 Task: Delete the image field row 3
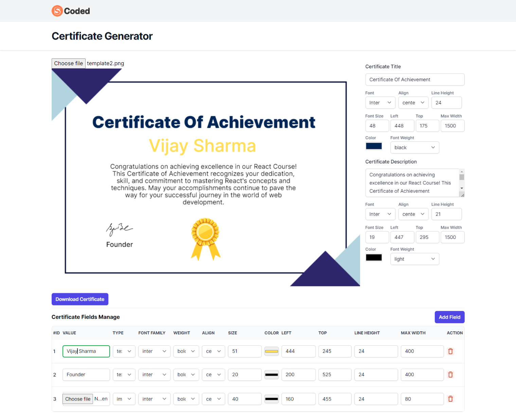(x=450, y=399)
